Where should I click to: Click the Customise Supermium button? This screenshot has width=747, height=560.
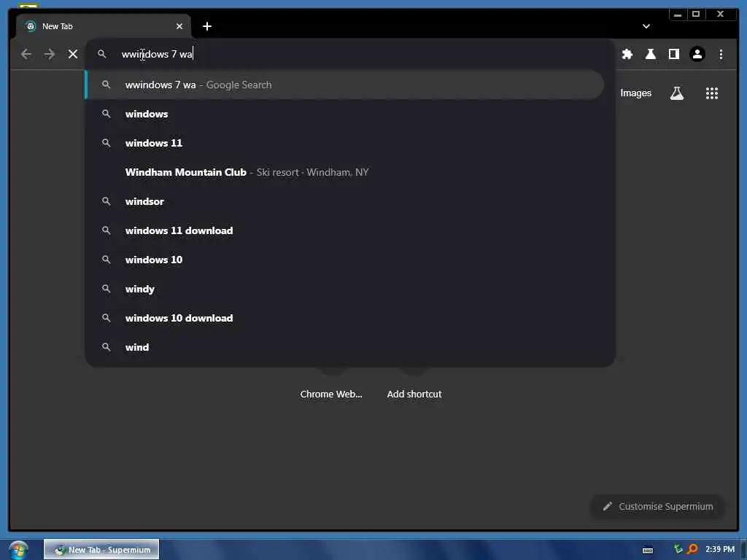click(x=658, y=506)
